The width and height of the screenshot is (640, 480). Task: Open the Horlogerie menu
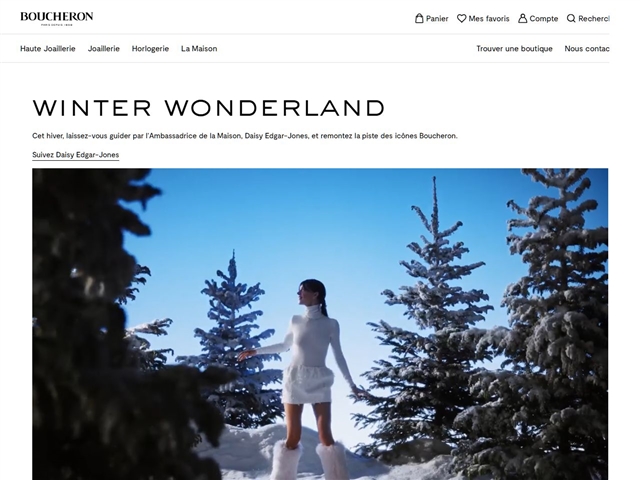click(150, 49)
